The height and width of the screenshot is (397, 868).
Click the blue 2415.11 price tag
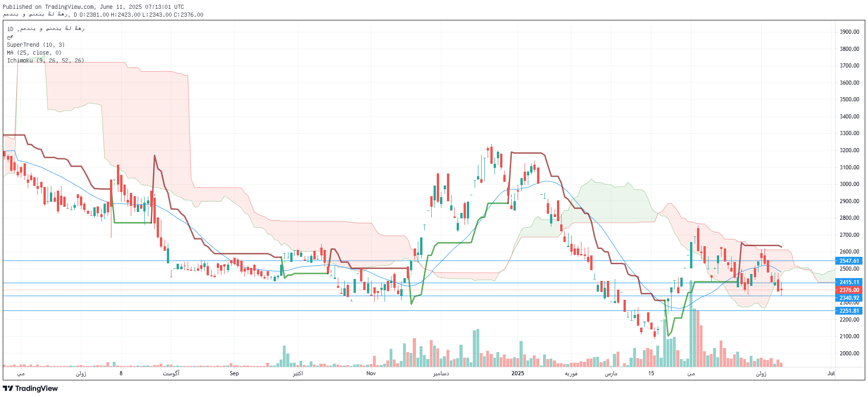tap(849, 282)
